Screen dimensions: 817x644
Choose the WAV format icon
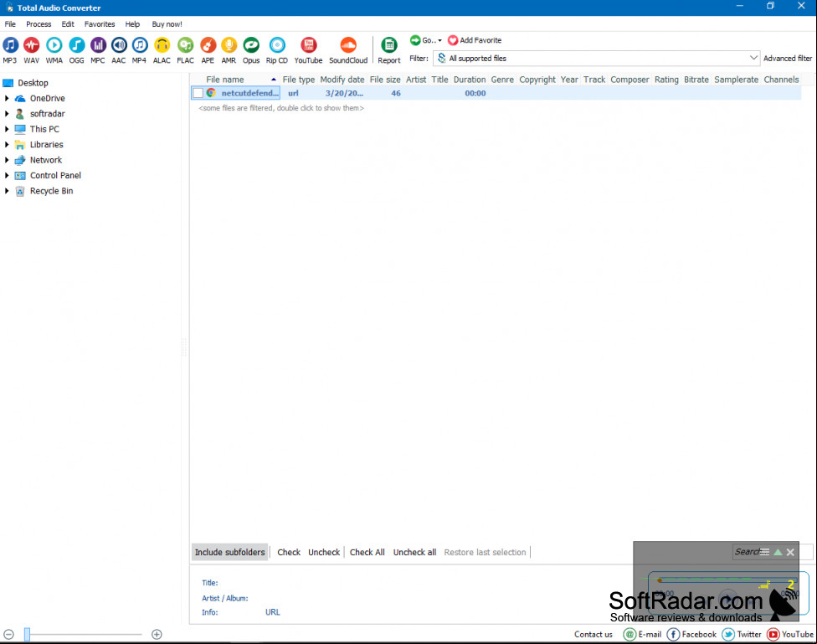pos(31,45)
